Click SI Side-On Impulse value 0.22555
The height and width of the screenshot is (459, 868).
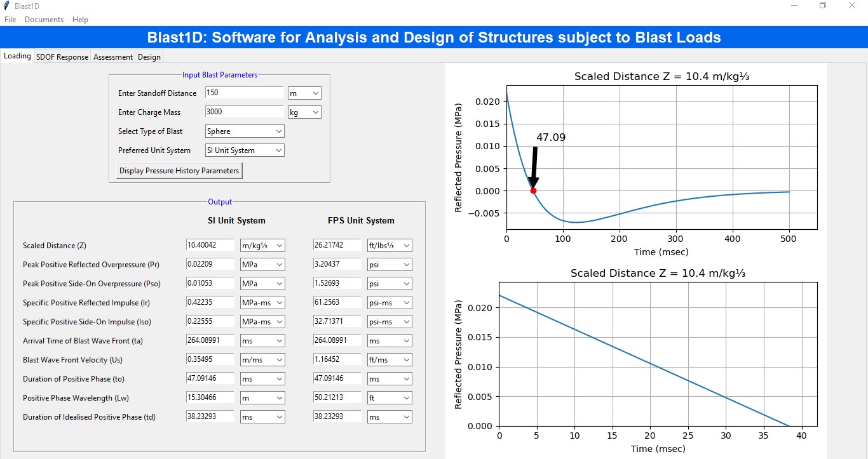coord(210,321)
